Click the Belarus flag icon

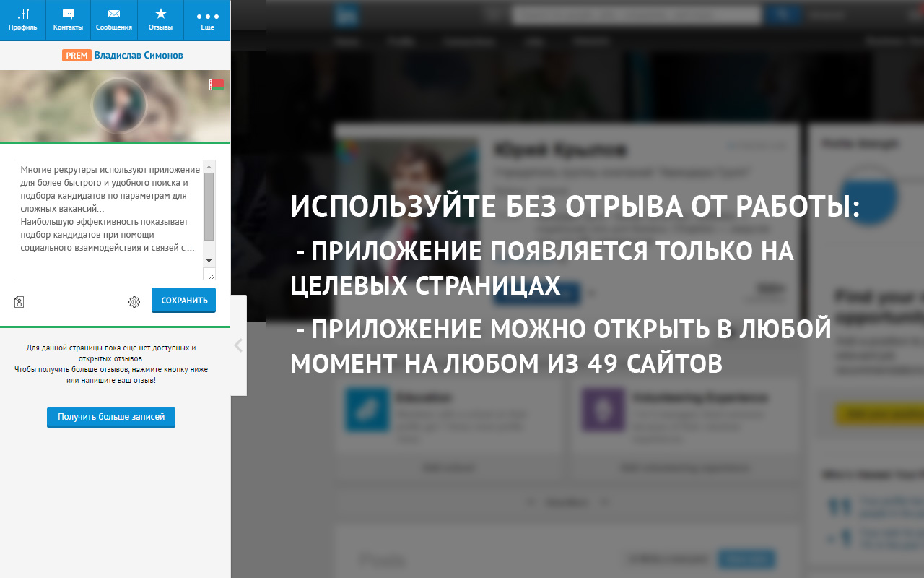tap(217, 85)
